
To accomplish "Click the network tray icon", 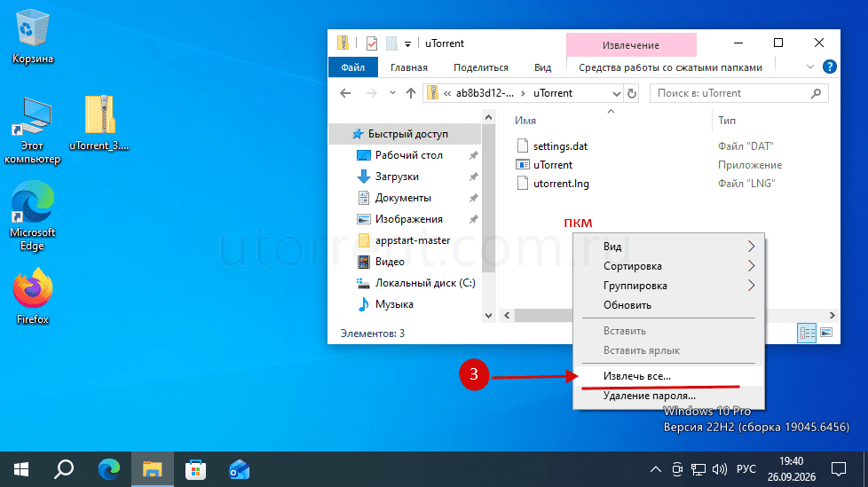I will [x=698, y=470].
